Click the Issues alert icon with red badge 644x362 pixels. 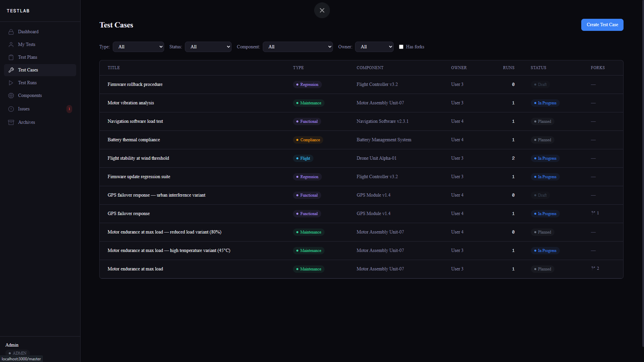(11, 109)
